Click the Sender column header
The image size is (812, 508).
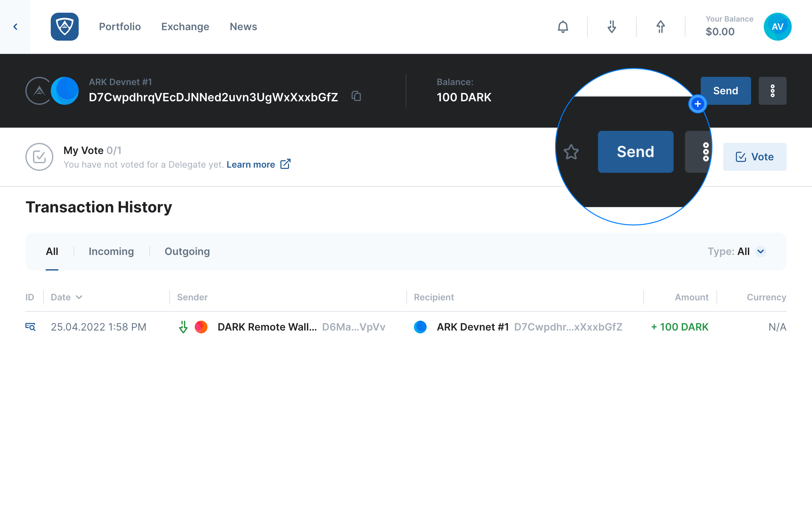(192, 297)
